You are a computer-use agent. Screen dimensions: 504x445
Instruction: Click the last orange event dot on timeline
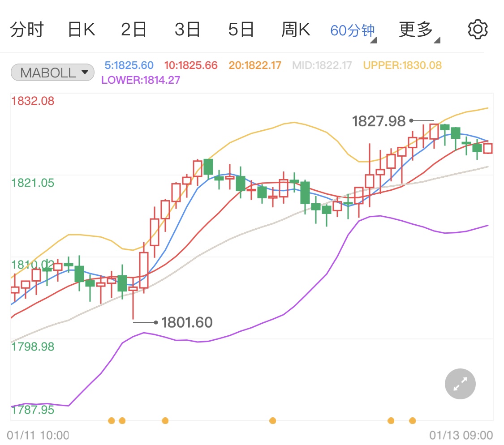coord(413,420)
